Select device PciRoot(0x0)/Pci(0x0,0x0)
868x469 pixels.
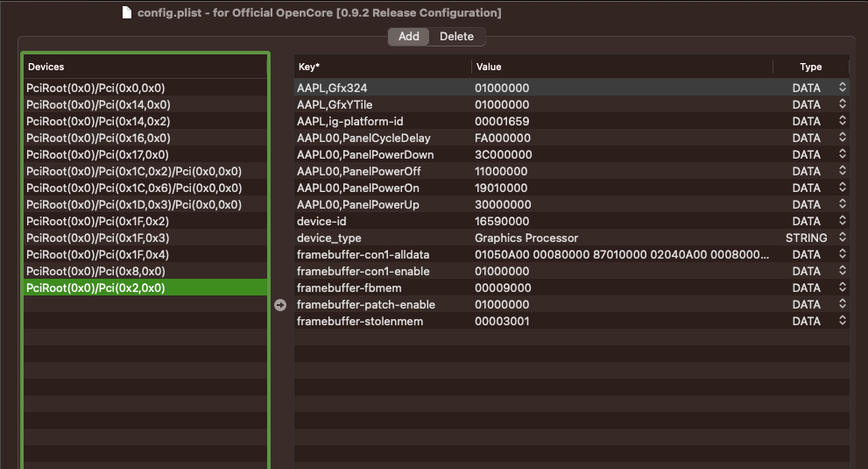point(145,88)
